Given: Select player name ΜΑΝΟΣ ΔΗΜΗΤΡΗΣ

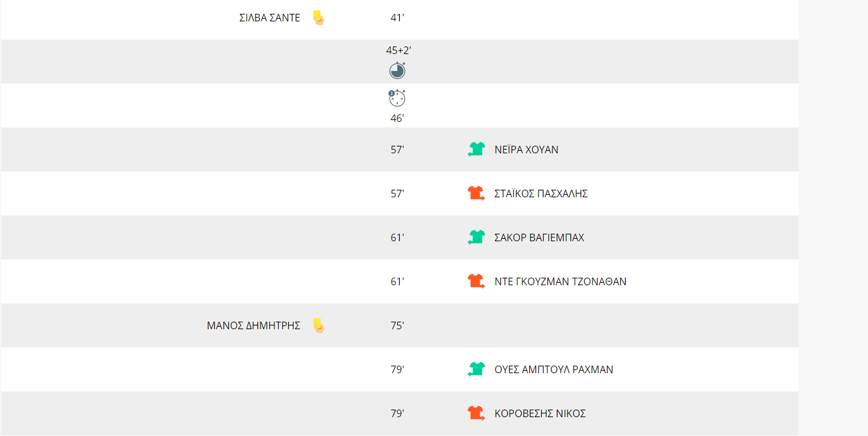Looking at the screenshot, I should click(254, 326).
